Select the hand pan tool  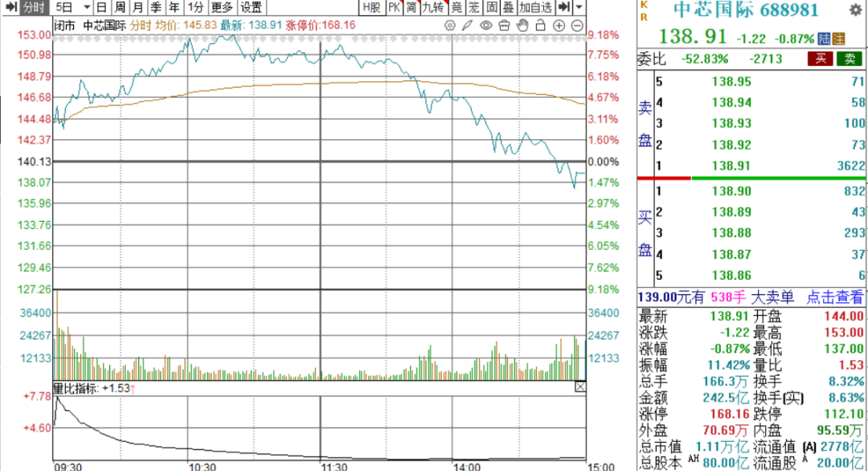click(x=522, y=26)
